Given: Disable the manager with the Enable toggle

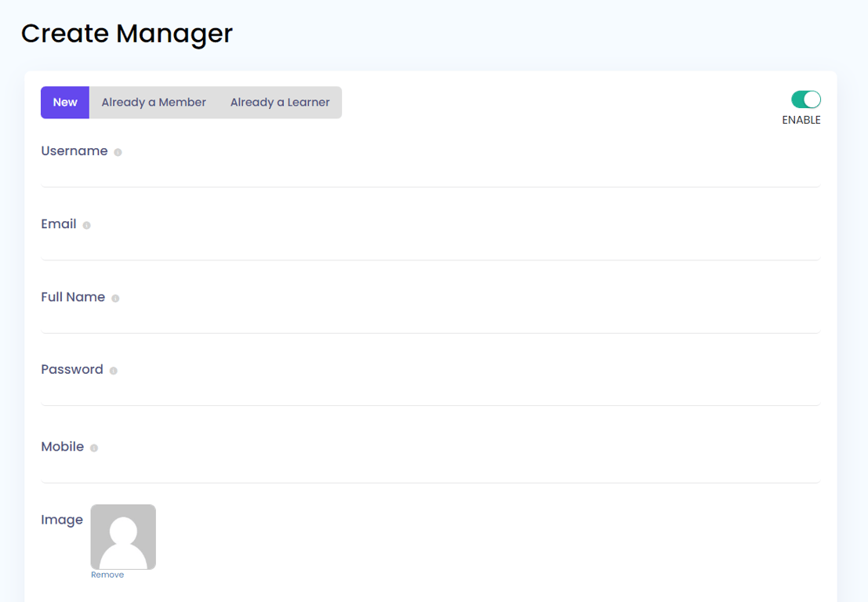Looking at the screenshot, I should tap(805, 100).
